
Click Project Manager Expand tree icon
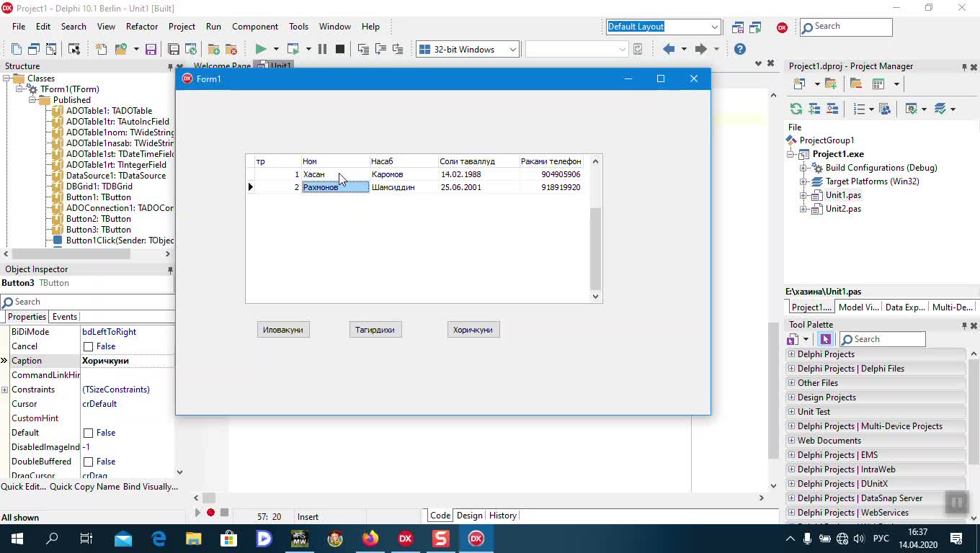[x=814, y=109]
